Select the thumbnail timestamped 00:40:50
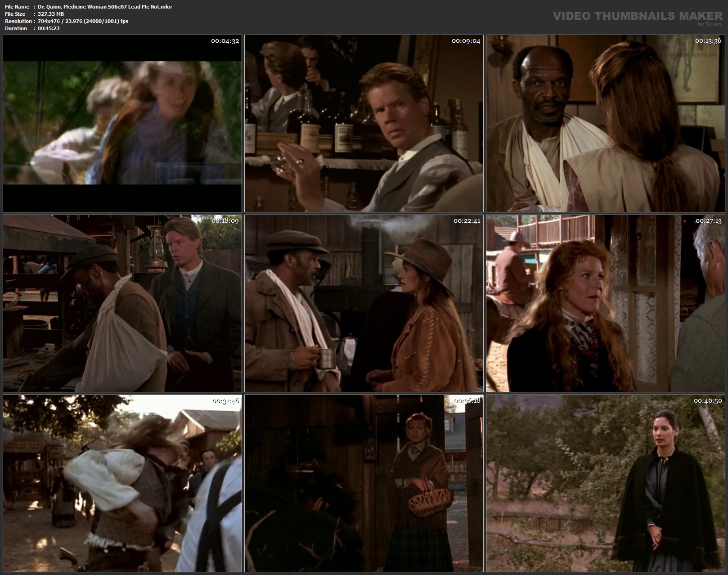Screen dimensions: 728x575 [605, 483]
